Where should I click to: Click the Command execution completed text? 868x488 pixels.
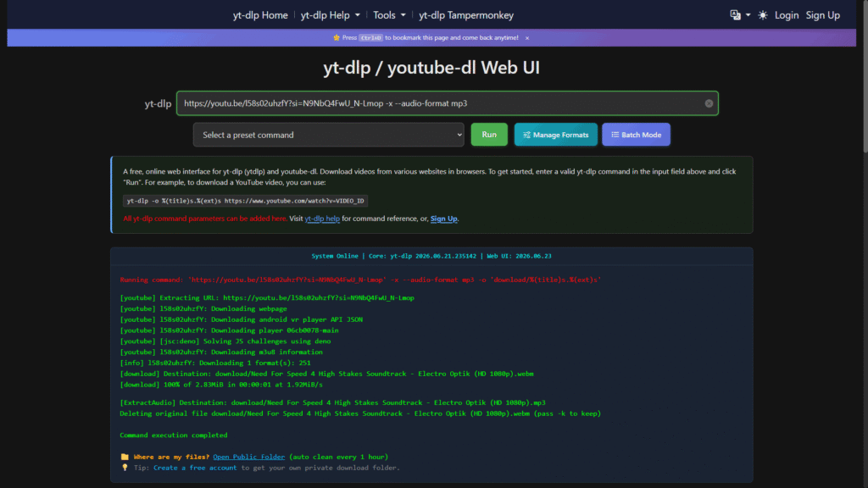pyautogui.click(x=173, y=435)
